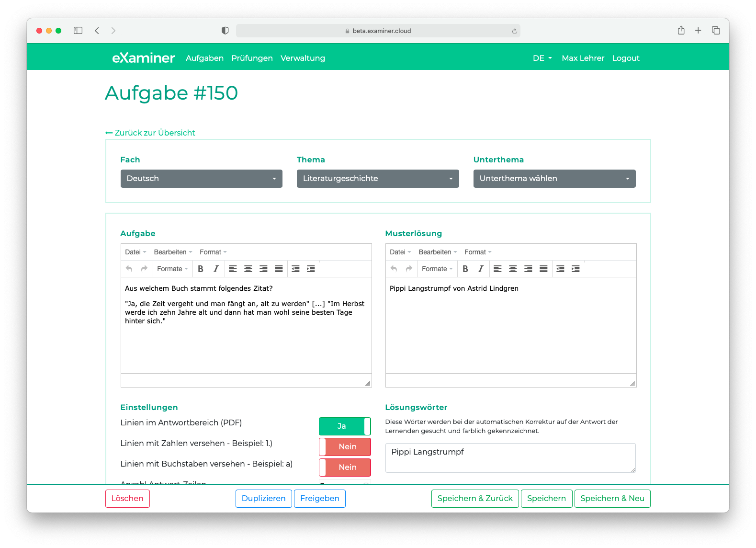This screenshot has height=548, width=756.
Task: Center text in Musterlösung editor
Action: click(513, 269)
